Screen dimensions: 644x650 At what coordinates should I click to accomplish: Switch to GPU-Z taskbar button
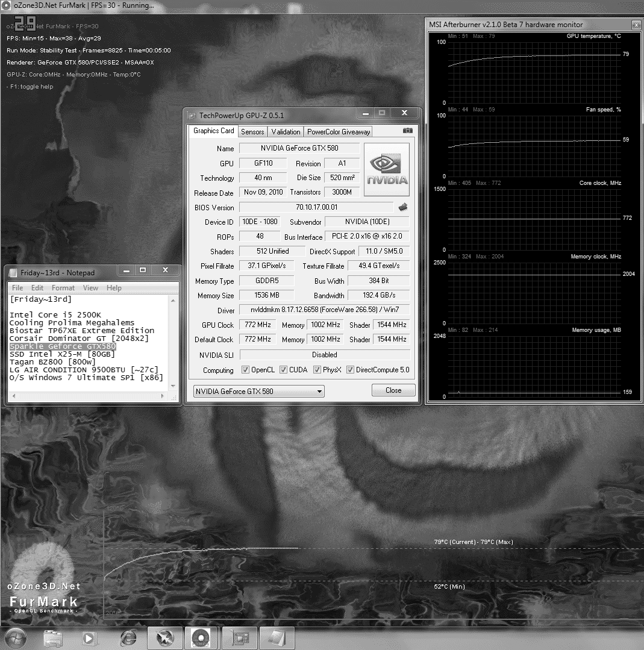pos(240,638)
